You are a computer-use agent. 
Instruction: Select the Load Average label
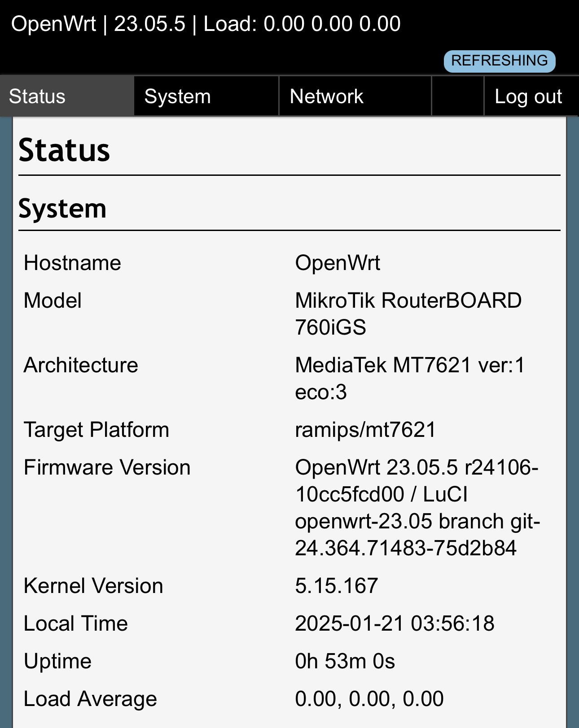pyautogui.click(x=90, y=699)
